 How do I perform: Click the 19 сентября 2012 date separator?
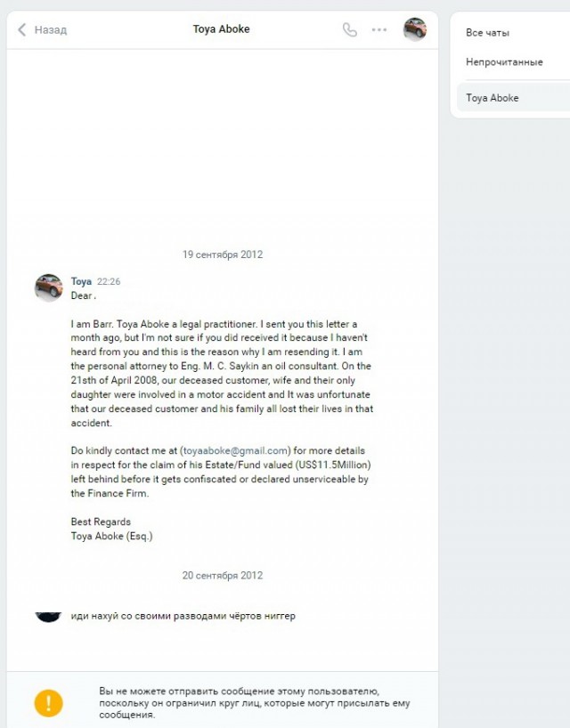[223, 255]
